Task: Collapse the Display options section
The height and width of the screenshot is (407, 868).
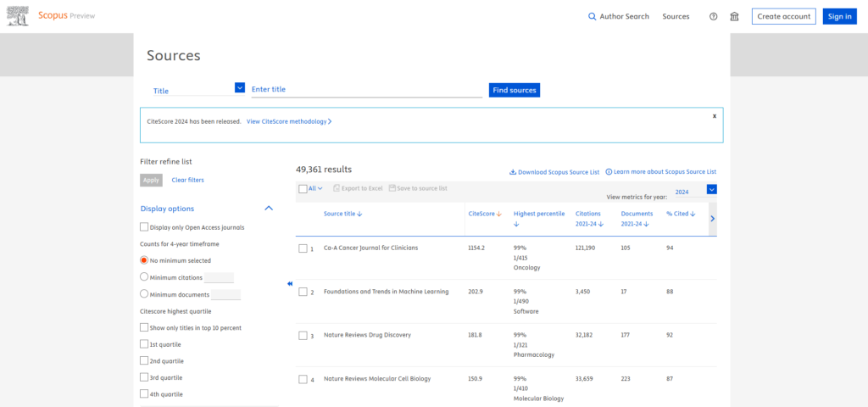Action: pyautogui.click(x=269, y=209)
